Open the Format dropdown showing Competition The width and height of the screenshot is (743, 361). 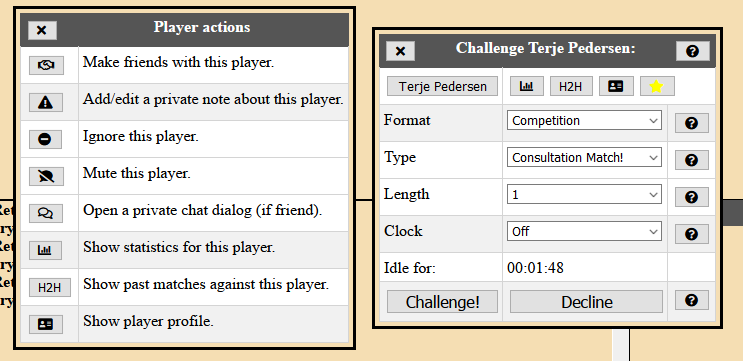coord(584,120)
